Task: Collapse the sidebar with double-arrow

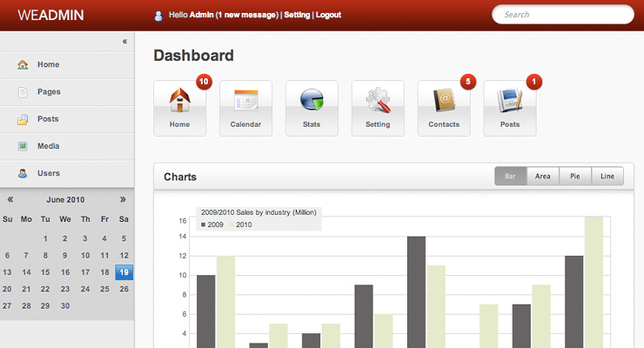Action: [124, 41]
